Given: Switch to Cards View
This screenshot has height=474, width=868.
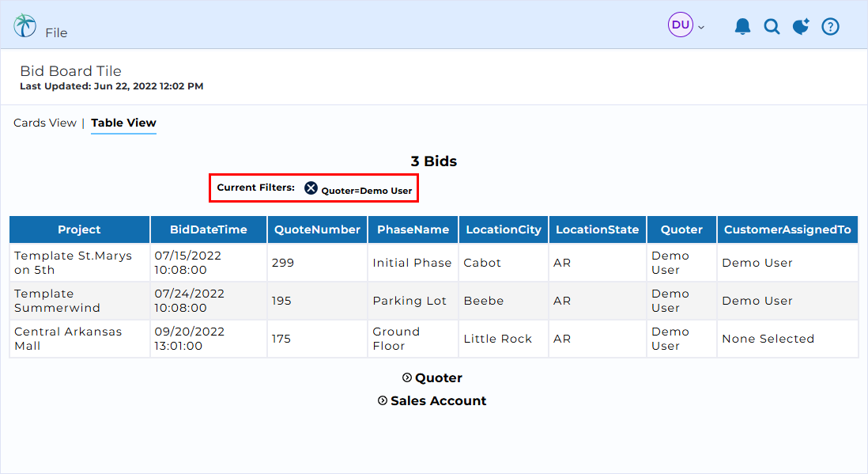Looking at the screenshot, I should click(45, 123).
